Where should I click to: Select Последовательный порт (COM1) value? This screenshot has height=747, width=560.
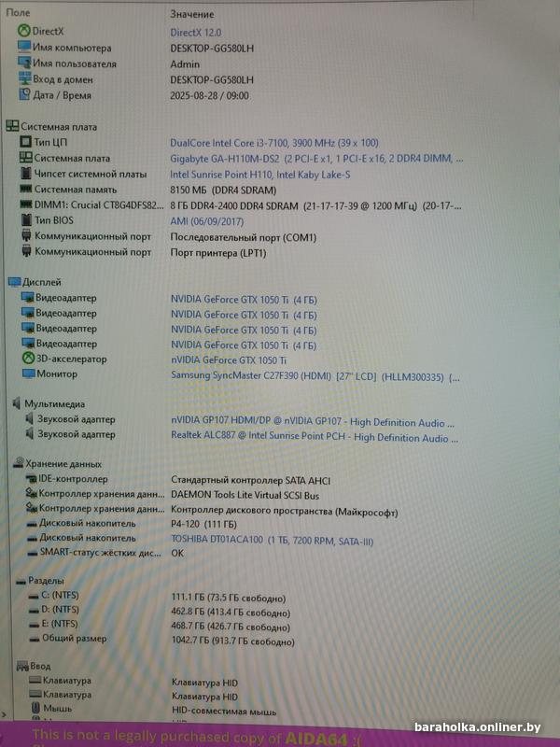click(x=244, y=237)
